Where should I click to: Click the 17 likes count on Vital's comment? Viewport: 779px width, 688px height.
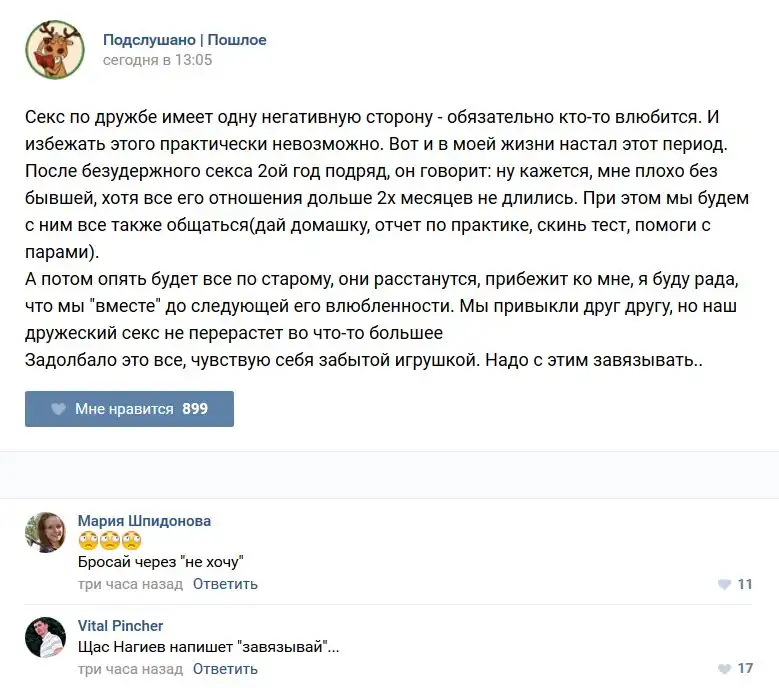tap(744, 669)
